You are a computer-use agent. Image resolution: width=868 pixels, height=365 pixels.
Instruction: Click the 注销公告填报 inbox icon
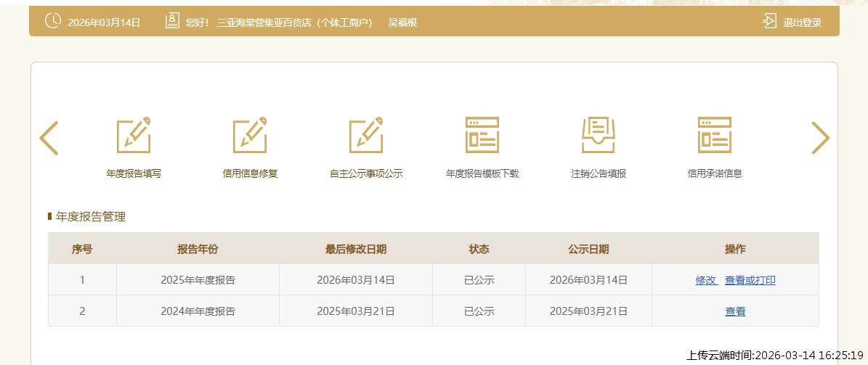pyautogui.click(x=599, y=135)
